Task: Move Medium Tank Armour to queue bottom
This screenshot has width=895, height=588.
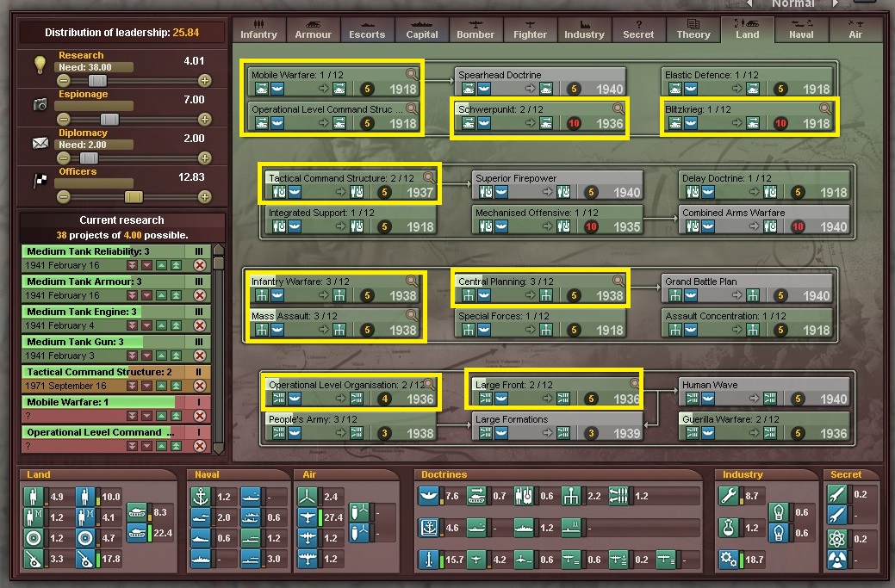Action: [x=133, y=295]
